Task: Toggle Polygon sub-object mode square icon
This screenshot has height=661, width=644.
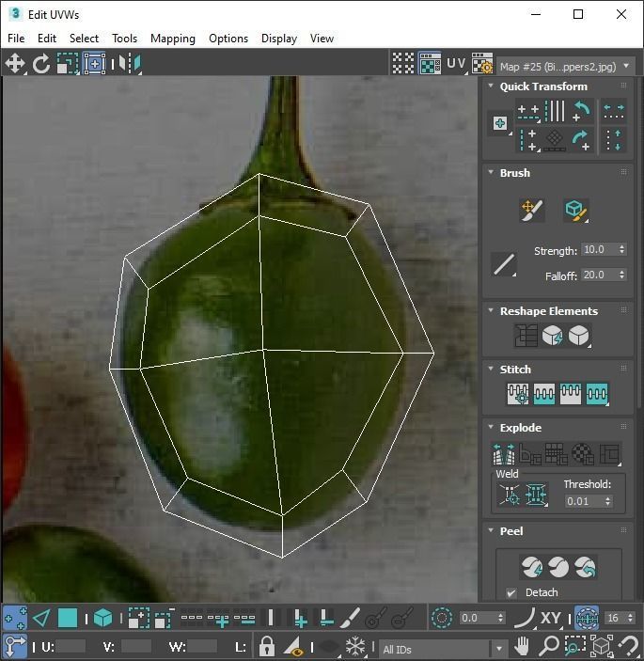Action: (x=68, y=618)
